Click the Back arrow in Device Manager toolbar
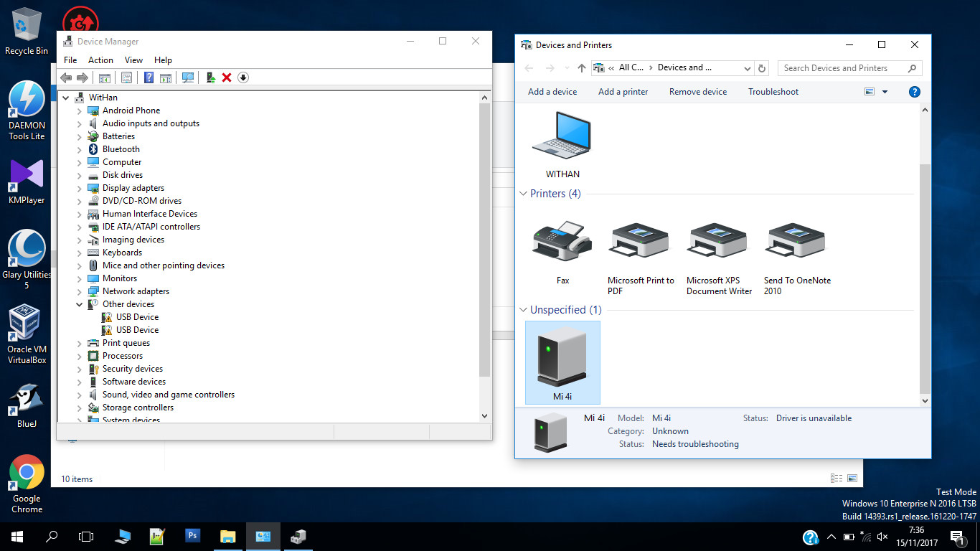Screen dimensions: 980x551 tap(66, 77)
